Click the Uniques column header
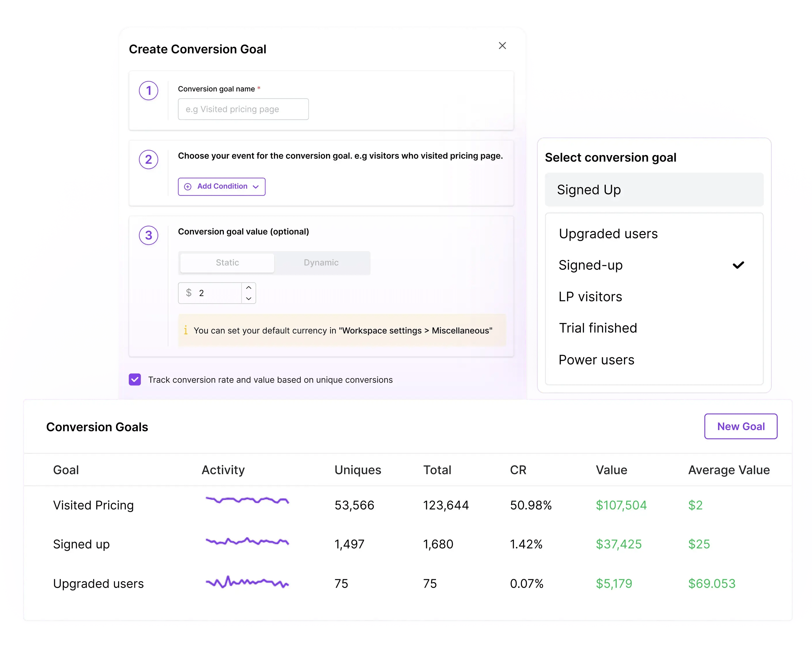This screenshot has height=655, width=812. click(x=358, y=470)
